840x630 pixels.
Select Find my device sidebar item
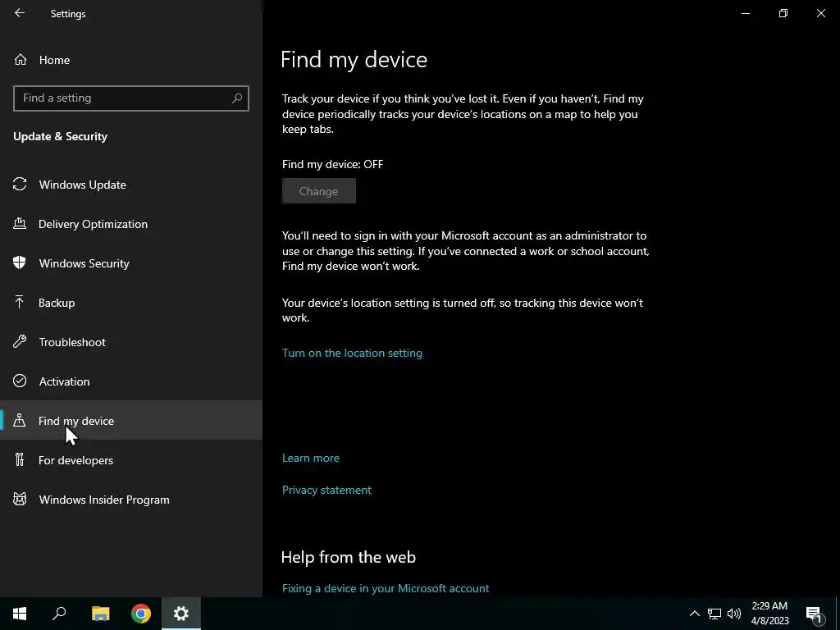pyautogui.click(x=131, y=421)
